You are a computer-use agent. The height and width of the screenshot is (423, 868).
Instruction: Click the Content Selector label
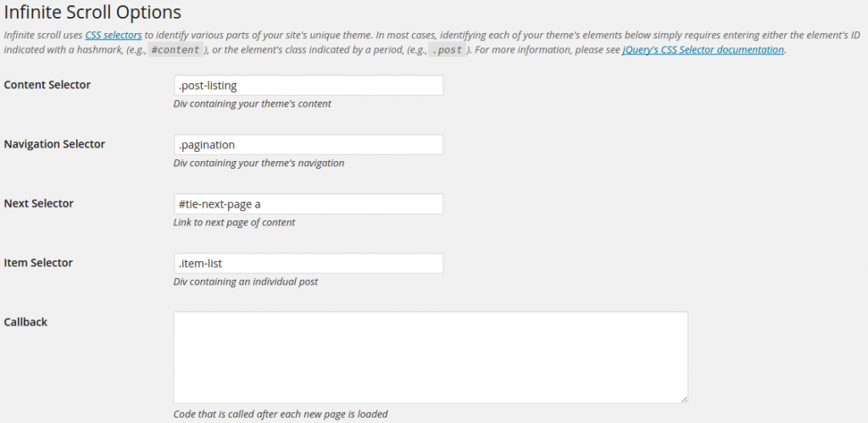47,85
